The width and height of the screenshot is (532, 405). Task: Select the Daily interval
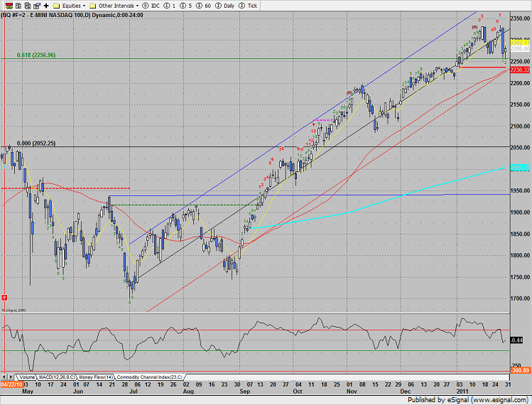pos(225,6)
